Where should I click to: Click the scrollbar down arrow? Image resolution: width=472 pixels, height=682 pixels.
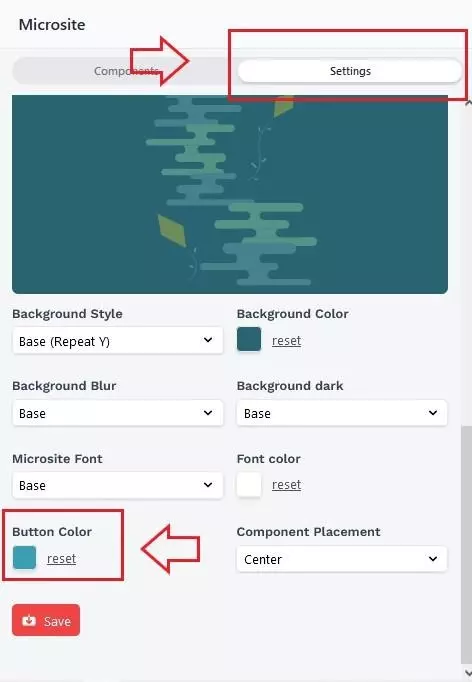pyautogui.click(x=468, y=673)
